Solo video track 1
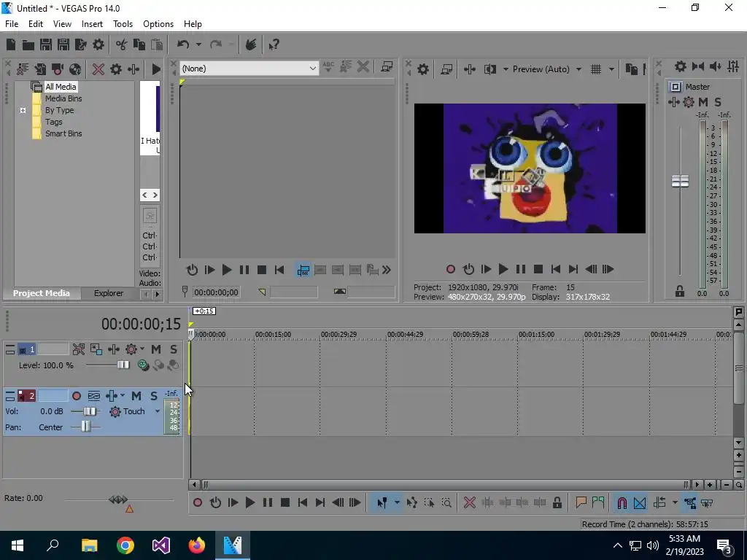 pos(174,349)
